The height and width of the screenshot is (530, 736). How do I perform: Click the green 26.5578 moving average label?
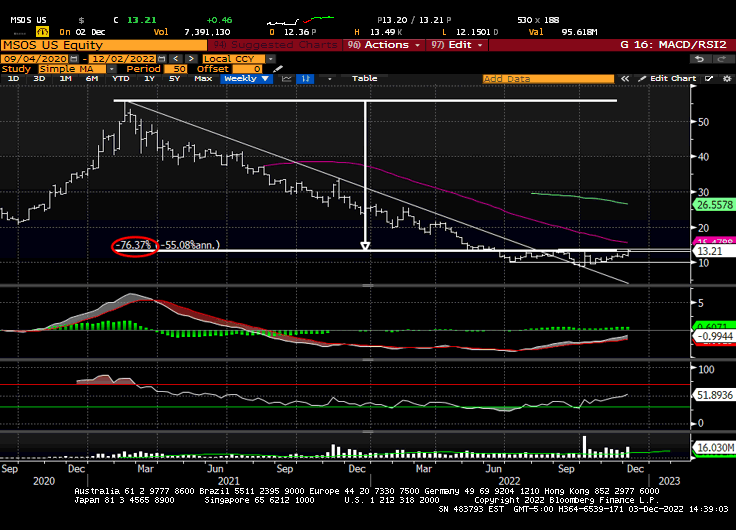click(x=714, y=205)
